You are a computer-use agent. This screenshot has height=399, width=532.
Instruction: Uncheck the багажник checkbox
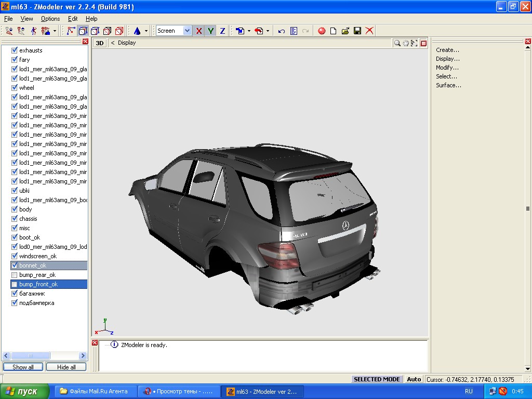[14, 294]
